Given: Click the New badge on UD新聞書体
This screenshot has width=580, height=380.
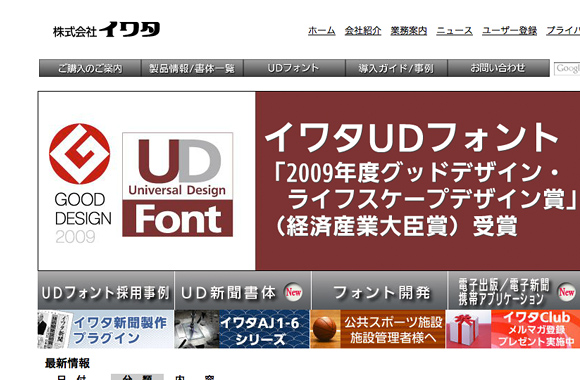Looking at the screenshot, I should point(293,292).
